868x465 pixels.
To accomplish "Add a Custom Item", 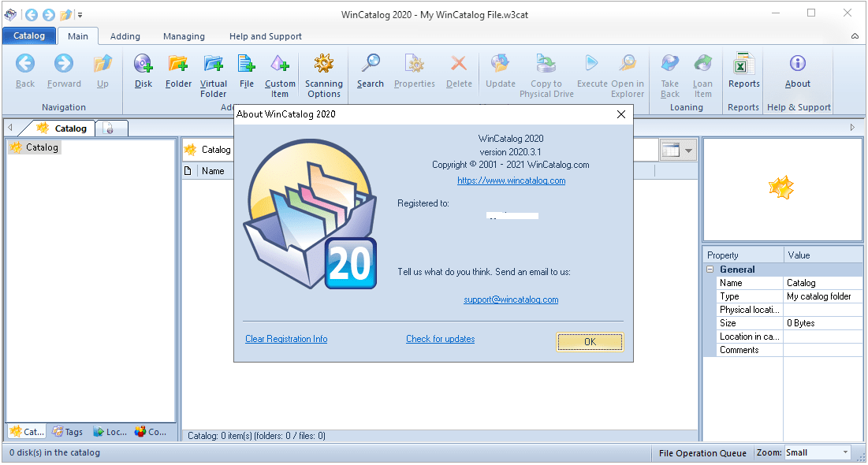I will [x=280, y=76].
